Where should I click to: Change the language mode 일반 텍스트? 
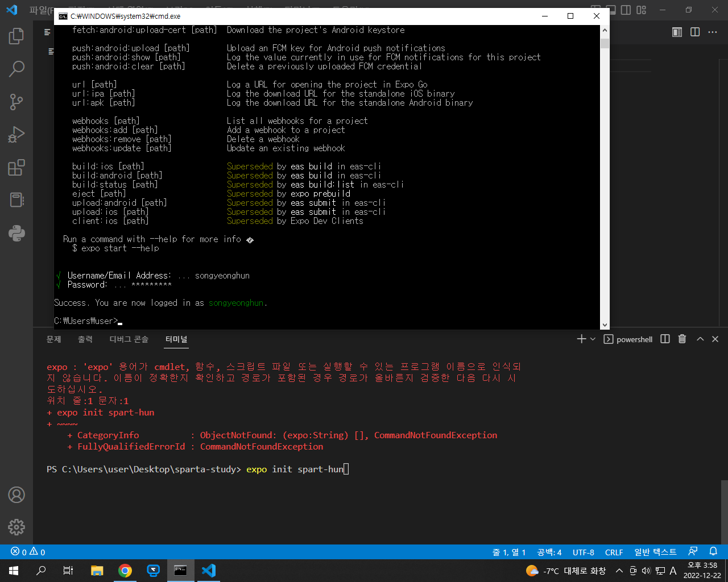click(x=655, y=552)
